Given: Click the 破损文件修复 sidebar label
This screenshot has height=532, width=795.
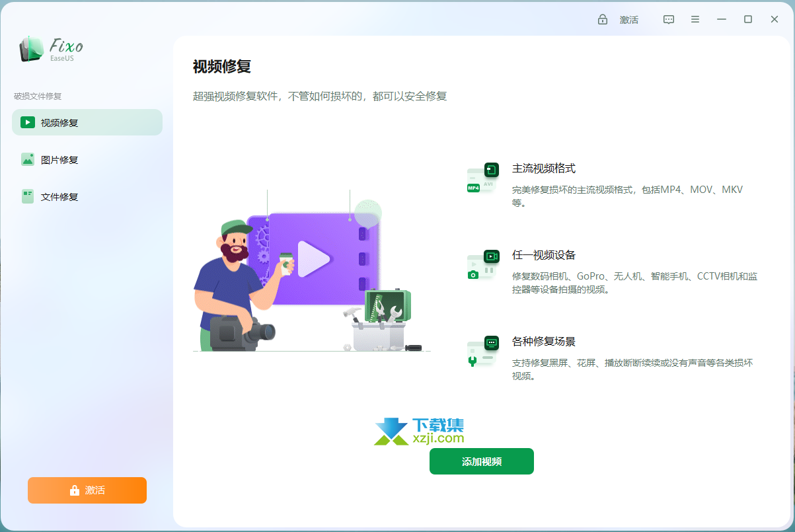Looking at the screenshot, I should pos(38,96).
